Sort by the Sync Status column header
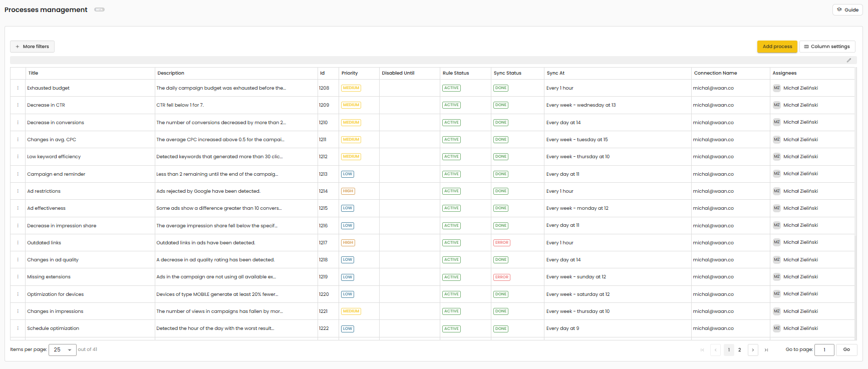Image resolution: width=868 pixels, height=369 pixels. [507, 73]
